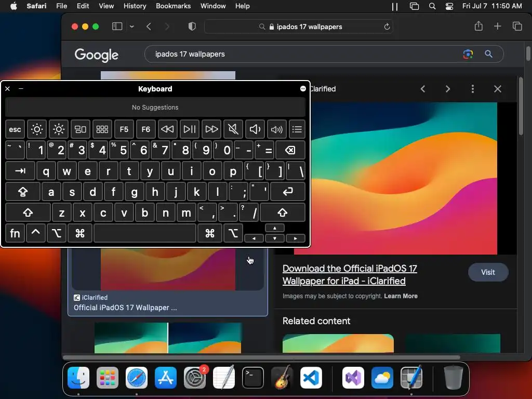
Task: Open Control Center in menu bar
Action: pos(449,6)
